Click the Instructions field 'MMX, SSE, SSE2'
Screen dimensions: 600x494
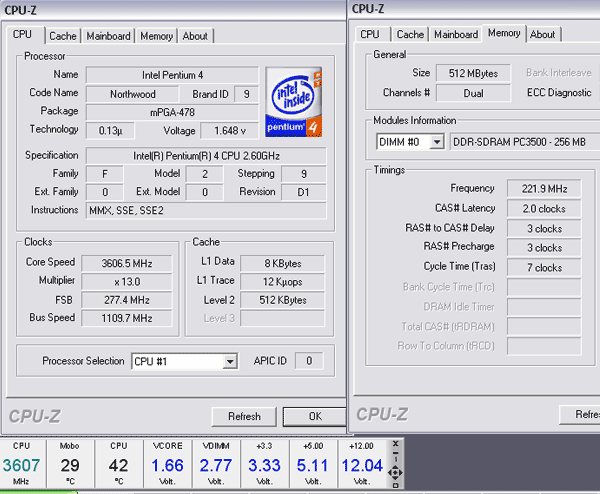click(206, 210)
